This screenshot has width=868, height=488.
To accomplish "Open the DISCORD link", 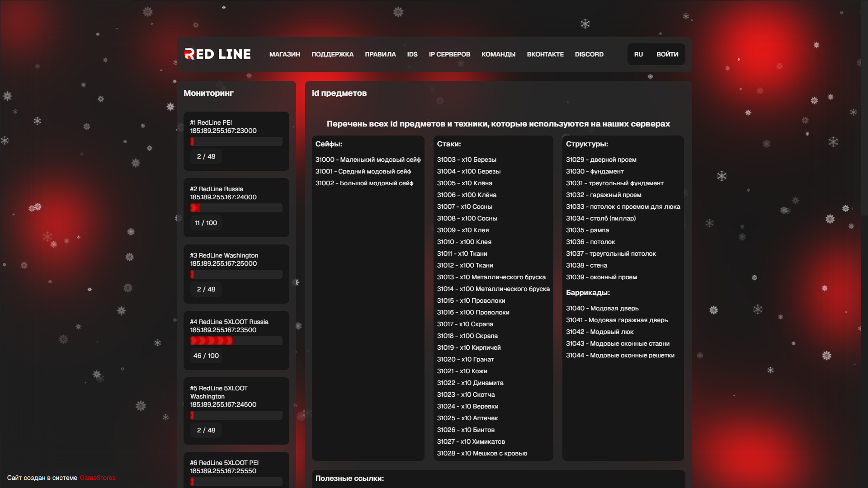I will pos(589,54).
